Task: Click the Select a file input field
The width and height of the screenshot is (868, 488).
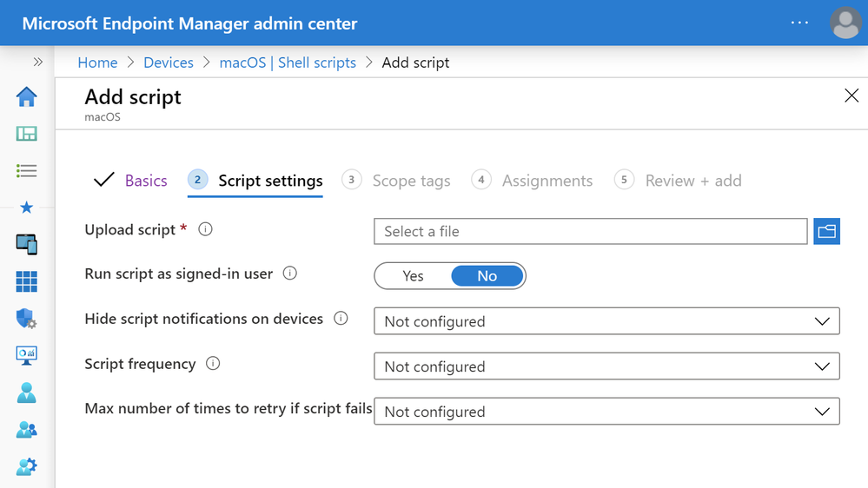Action: pos(591,231)
